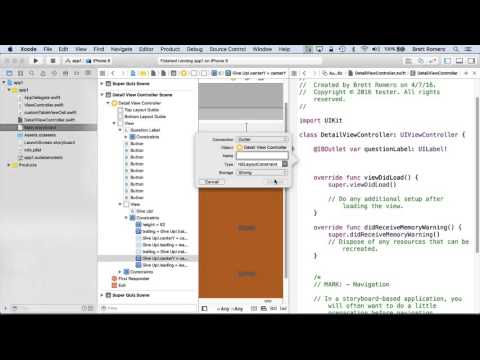Open the Breakpoint navigator tab
The image size is (480, 360).
[x=76, y=73]
